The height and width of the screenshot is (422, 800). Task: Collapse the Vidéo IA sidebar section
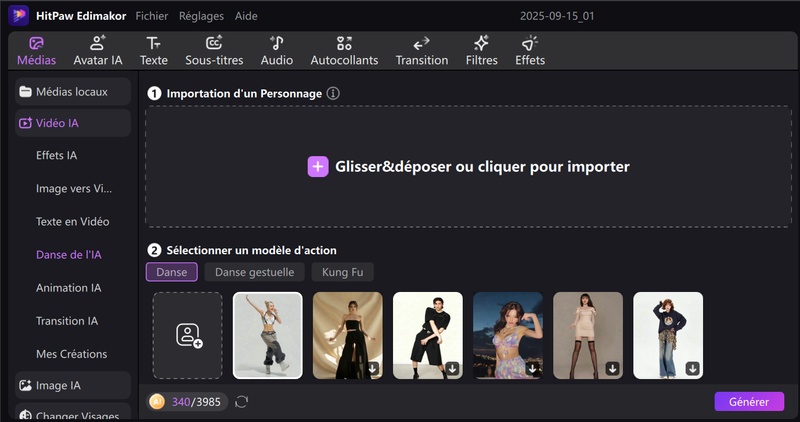72,123
